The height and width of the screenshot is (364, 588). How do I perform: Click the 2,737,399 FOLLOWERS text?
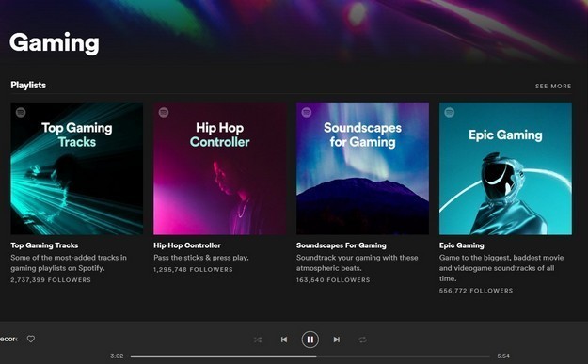click(x=51, y=280)
